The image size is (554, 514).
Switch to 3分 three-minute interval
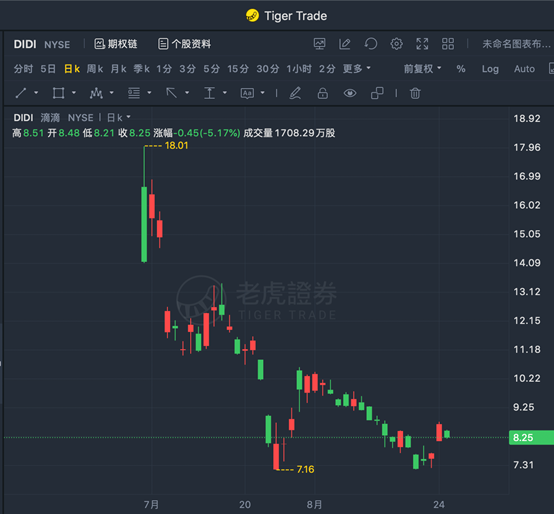coord(188,69)
